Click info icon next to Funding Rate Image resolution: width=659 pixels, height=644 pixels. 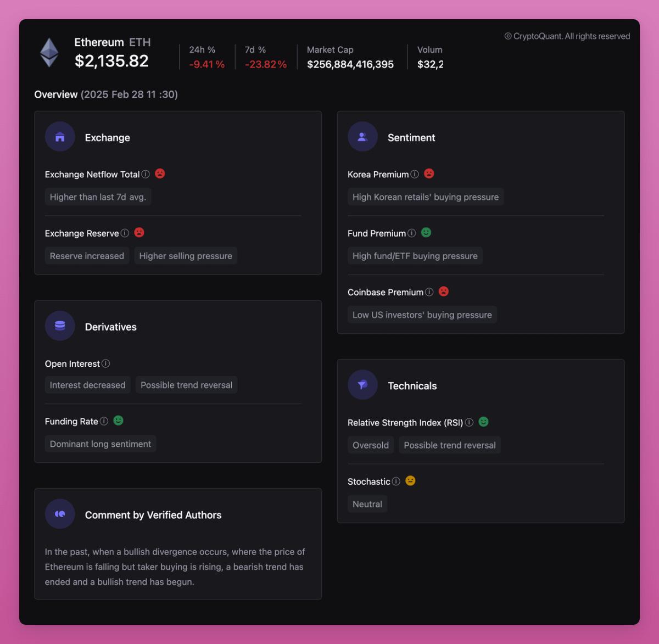pos(104,421)
